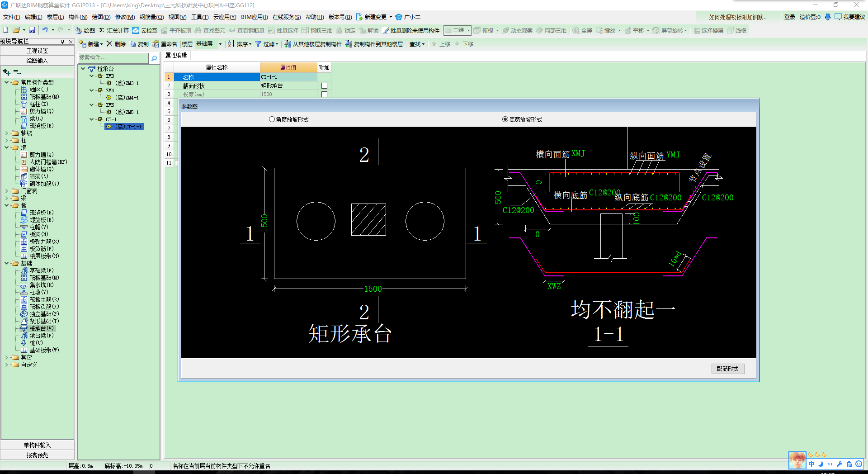This screenshot has height=474, width=868.
Task: Click the 属性值 column header
Action: (288, 67)
